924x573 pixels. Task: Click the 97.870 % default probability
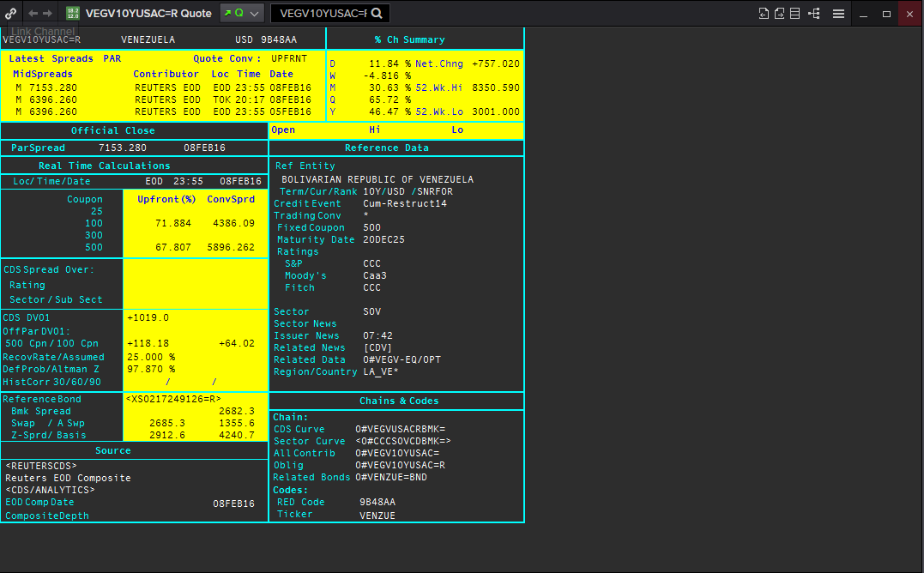[x=151, y=369]
